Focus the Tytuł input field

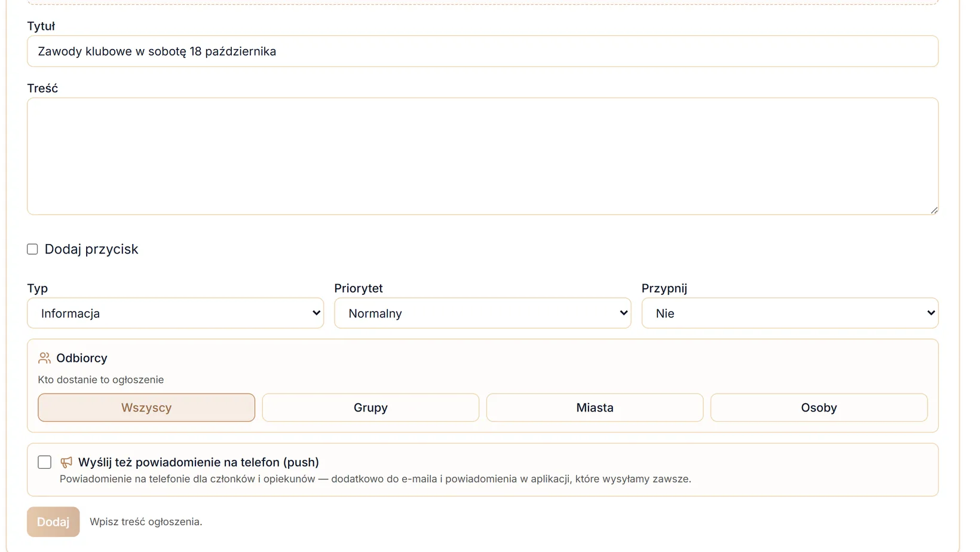[482, 51]
